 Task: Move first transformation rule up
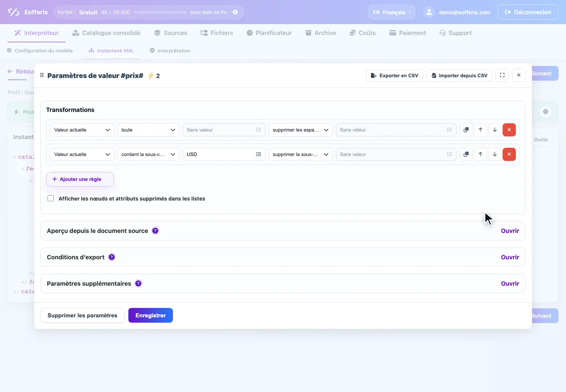tap(480, 130)
